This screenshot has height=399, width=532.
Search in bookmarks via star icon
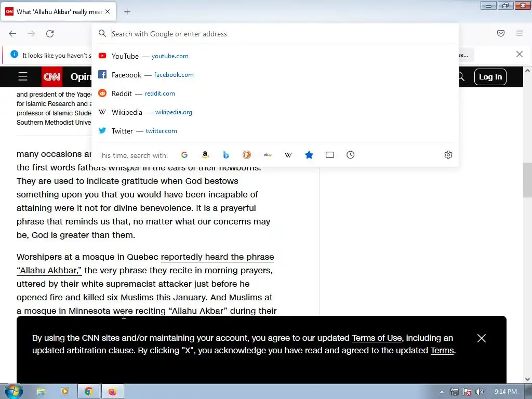(x=309, y=155)
